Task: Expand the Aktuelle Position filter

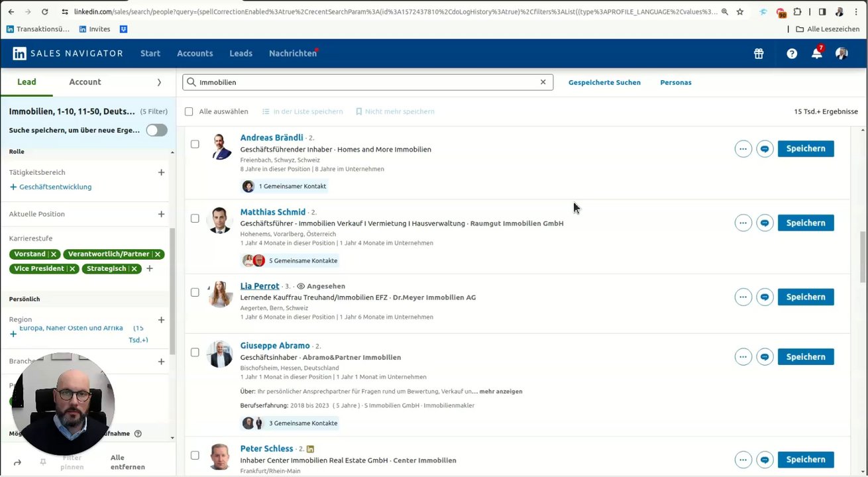Action: (161, 214)
